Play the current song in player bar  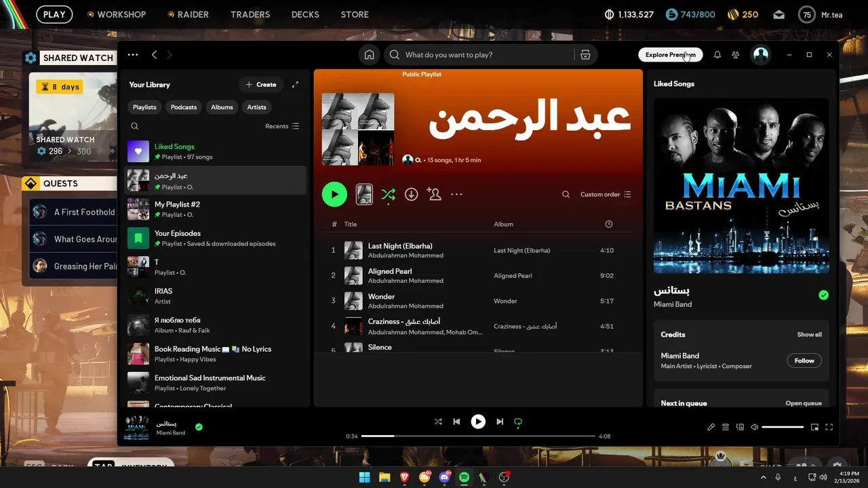pos(478,422)
